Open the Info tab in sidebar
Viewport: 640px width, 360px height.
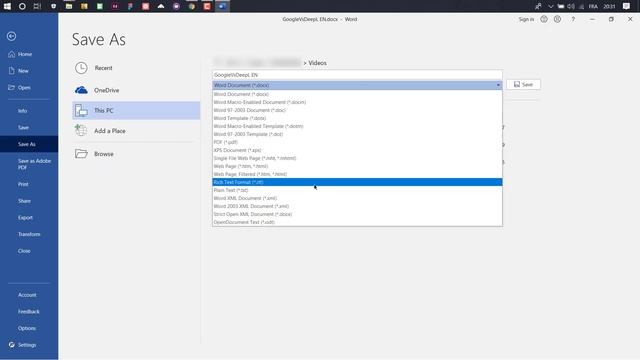point(29,111)
